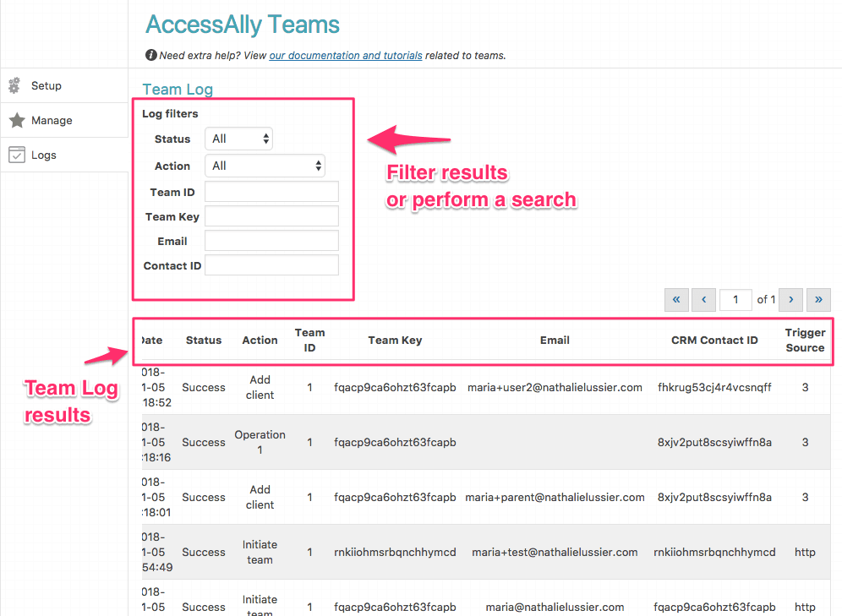The image size is (842, 616).
Task: Open our documentation and tutorials link
Action: click(345, 55)
